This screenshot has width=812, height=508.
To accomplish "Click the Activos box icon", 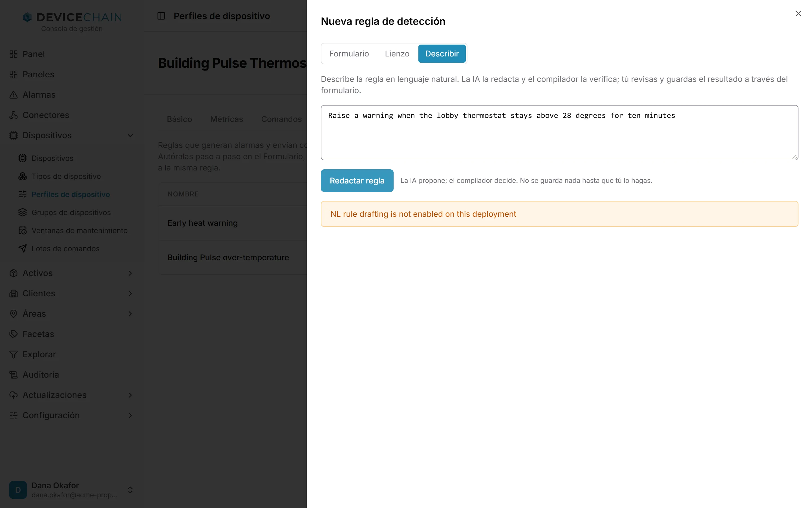I will [14, 273].
